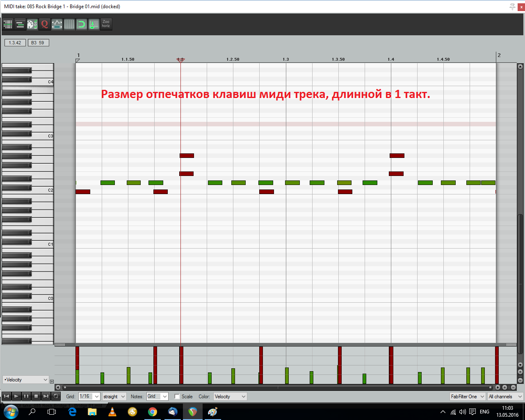The height and width of the screenshot is (420, 525).
Task: Open the Windows Start menu
Action: [11, 412]
